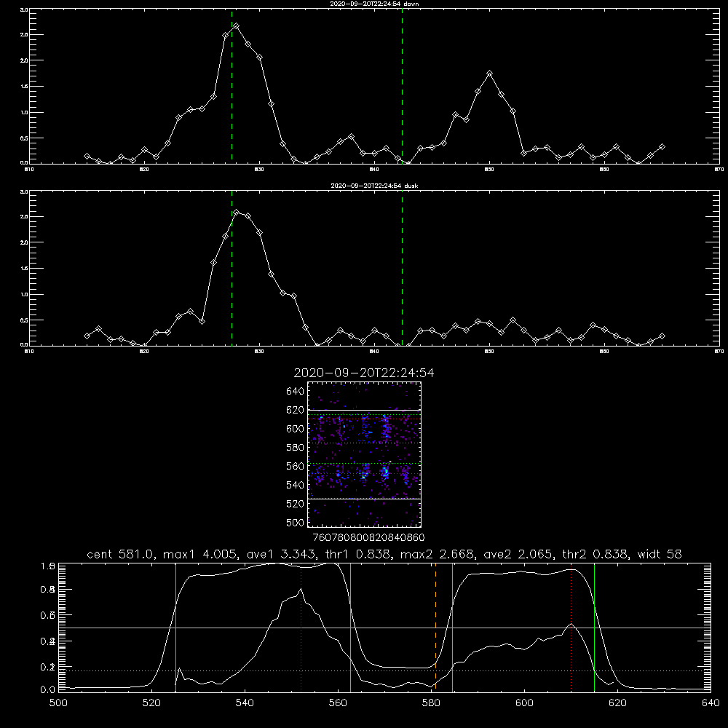Click the green vertical line at 525 in the bottom plot

175,628
